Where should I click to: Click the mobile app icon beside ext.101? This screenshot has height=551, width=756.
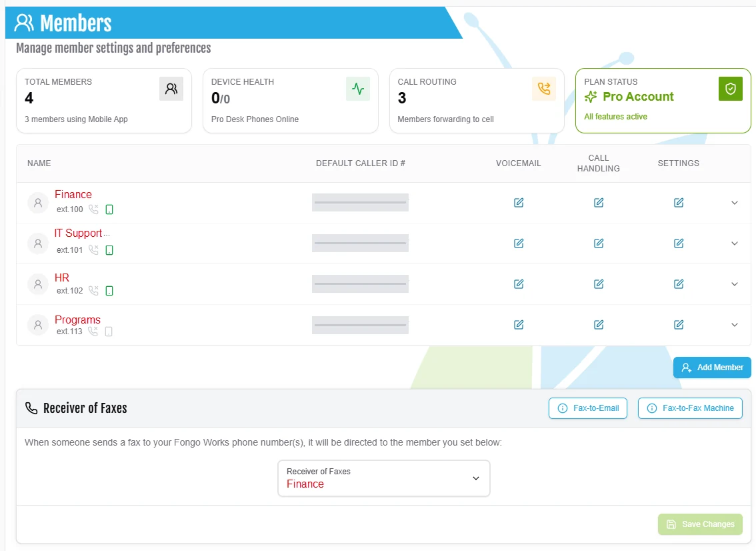click(109, 250)
